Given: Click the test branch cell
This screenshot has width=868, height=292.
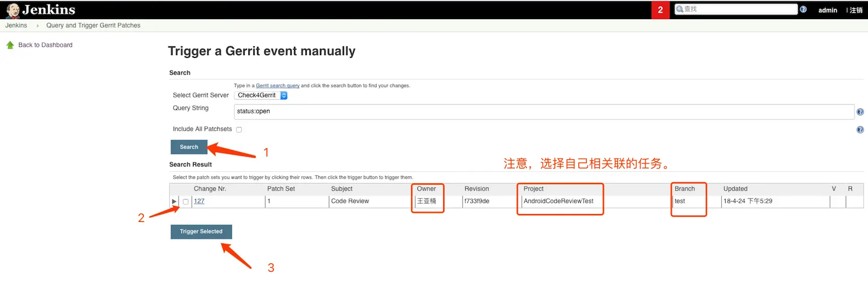Looking at the screenshot, I should click(680, 201).
